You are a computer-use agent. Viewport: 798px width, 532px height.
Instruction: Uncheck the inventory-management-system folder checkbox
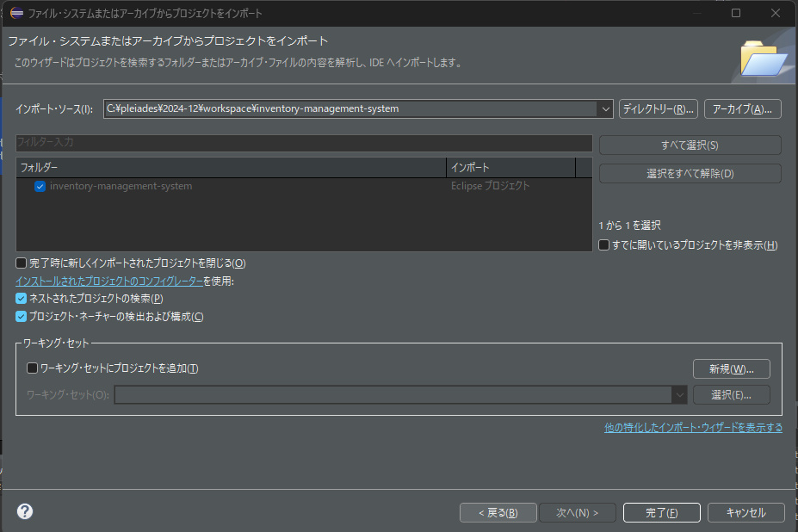[40, 186]
